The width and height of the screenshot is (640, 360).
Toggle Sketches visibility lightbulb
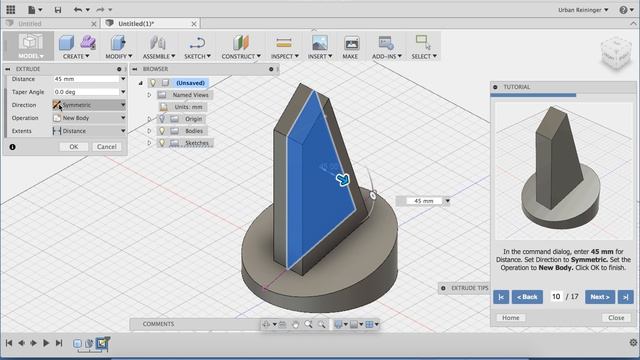[x=162, y=143]
